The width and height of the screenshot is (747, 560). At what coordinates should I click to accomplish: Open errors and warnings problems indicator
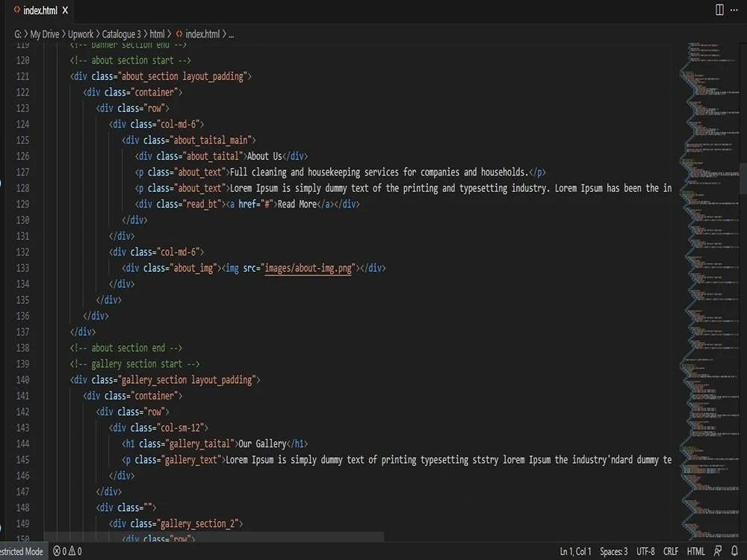pyautogui.click(x=67, y=552)
